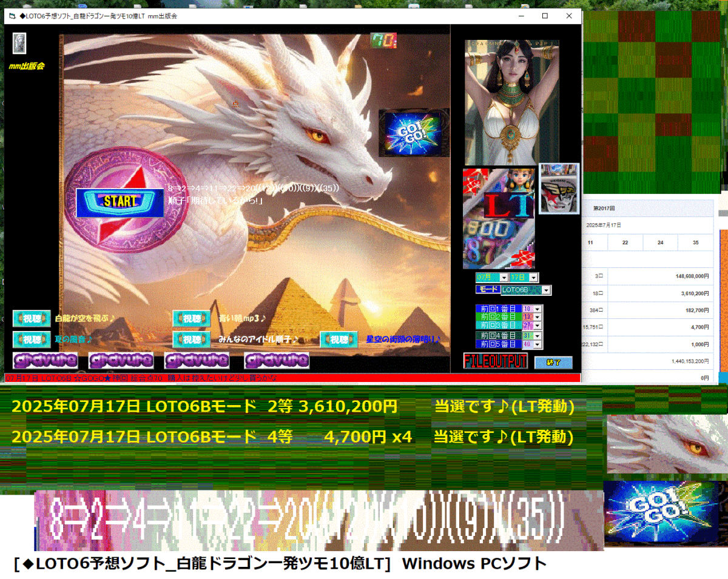Click the mm出版会 yellow label
The height and width of the screenshot is (579, 728).
26,65
